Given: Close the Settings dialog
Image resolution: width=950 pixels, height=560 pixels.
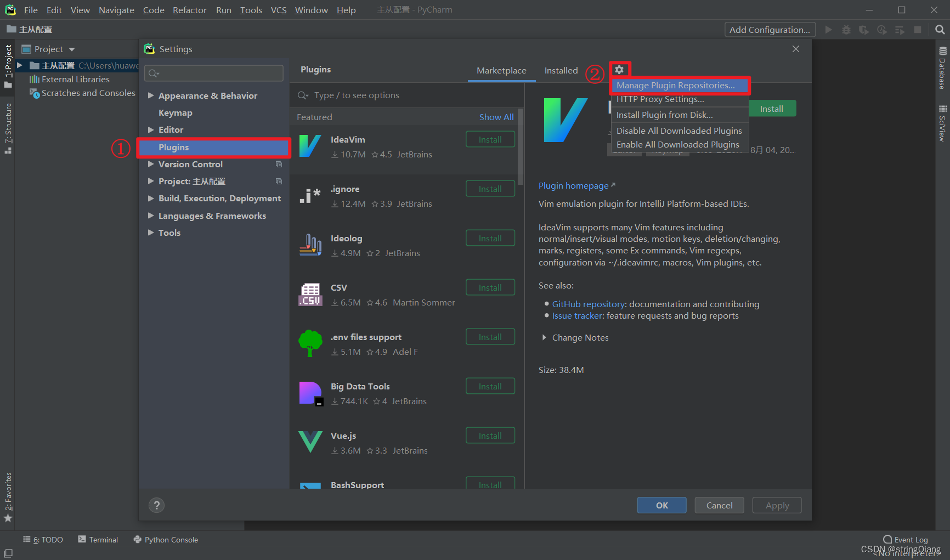Looking at the screenshot, I should pyautogui.click(x=796, y=49).
